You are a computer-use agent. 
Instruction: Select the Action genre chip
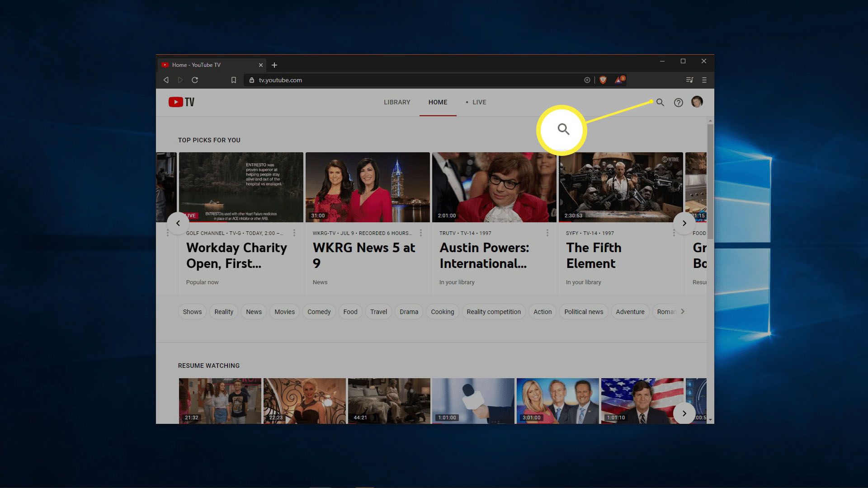[x=542, y=312]
